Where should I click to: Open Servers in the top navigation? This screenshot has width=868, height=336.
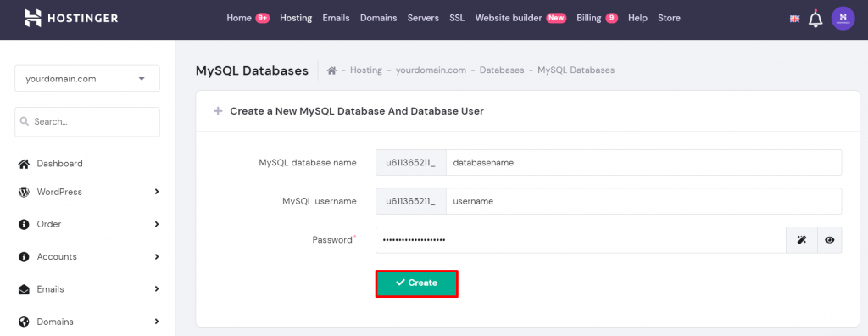(423, 19)
